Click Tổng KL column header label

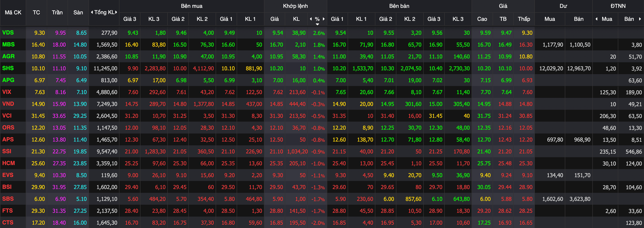tap(104, 12)
